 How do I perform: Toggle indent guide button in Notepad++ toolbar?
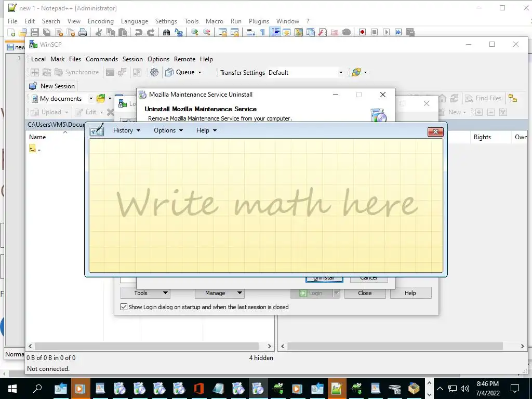click(275, 32)
